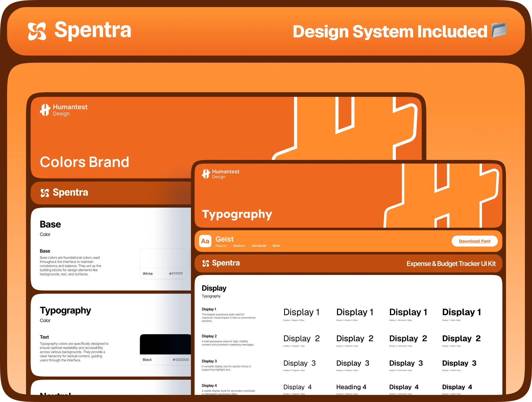Select white Typography title on orange header
Image resolution: width=532 pixels, height=402 pixels.
237,214
